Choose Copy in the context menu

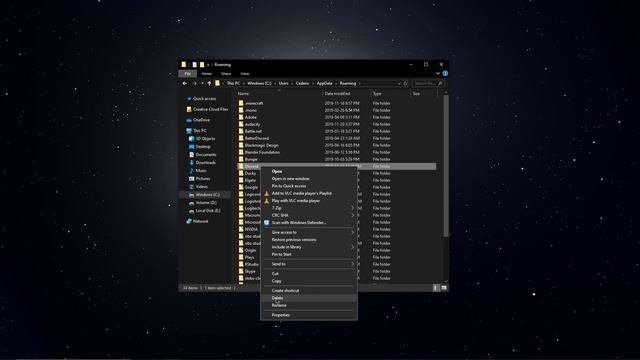[x=309, y=281]
